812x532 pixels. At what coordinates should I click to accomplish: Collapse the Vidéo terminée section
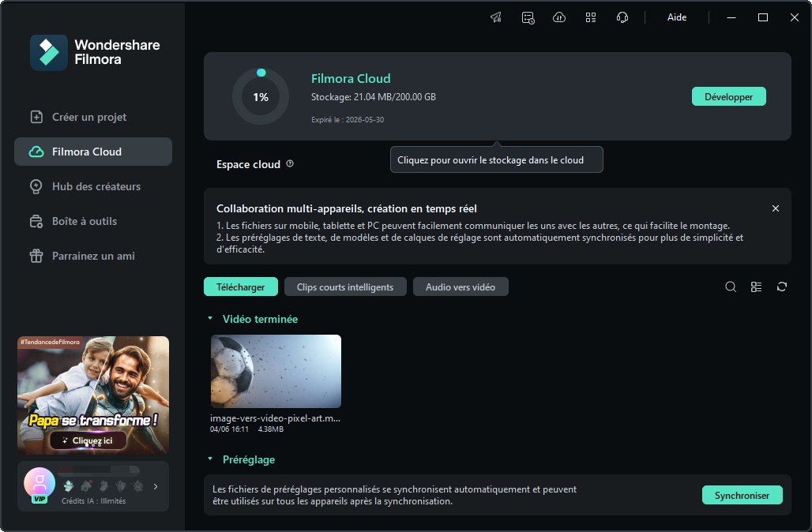[210, 318]
